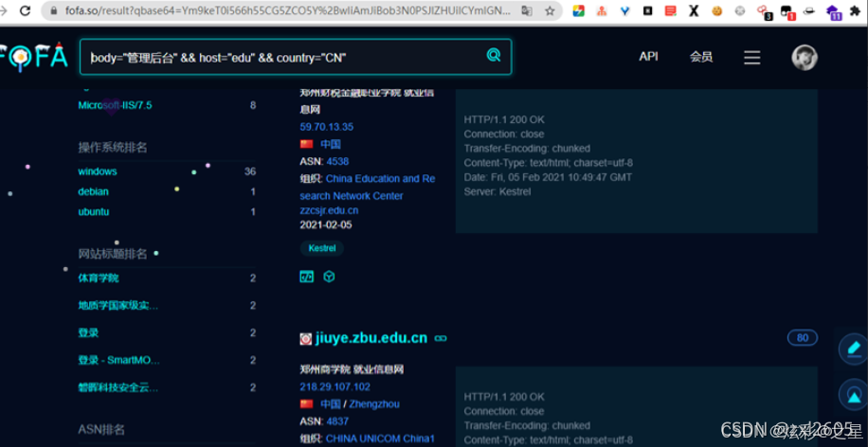Click the 网站标题排名 heading
The image size is (868, 447).
click(113, 254)
